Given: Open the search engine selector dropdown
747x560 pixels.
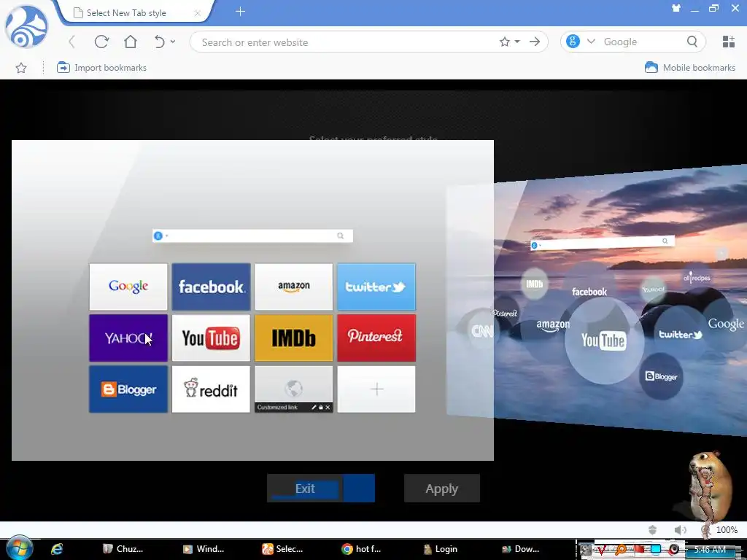Looking at the screenshot, I should click(591, 42).
